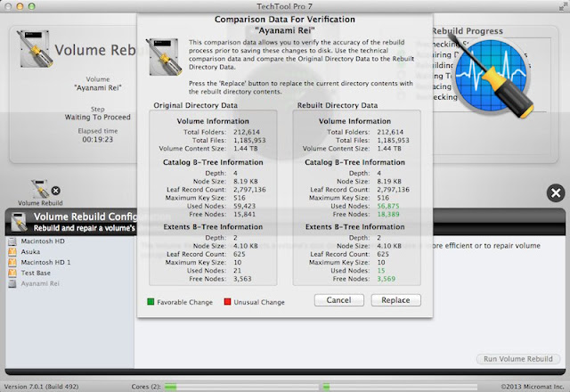The width and height of the screenshot is (570, 392).
Task: Remove Volume Rebuild task with small X badge
Action: click(x=55, y=191)
